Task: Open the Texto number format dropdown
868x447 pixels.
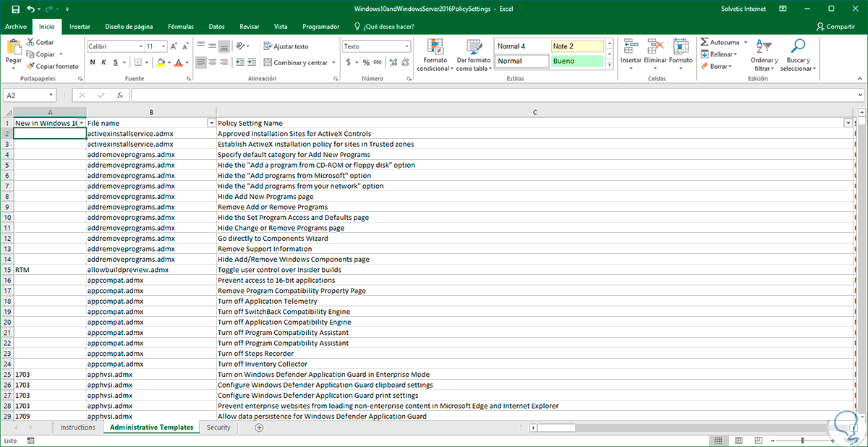Action: click(407, 46)
